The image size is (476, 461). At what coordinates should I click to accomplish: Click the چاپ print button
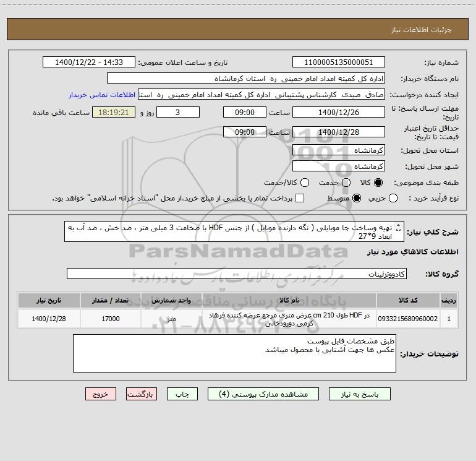[182, 394]
